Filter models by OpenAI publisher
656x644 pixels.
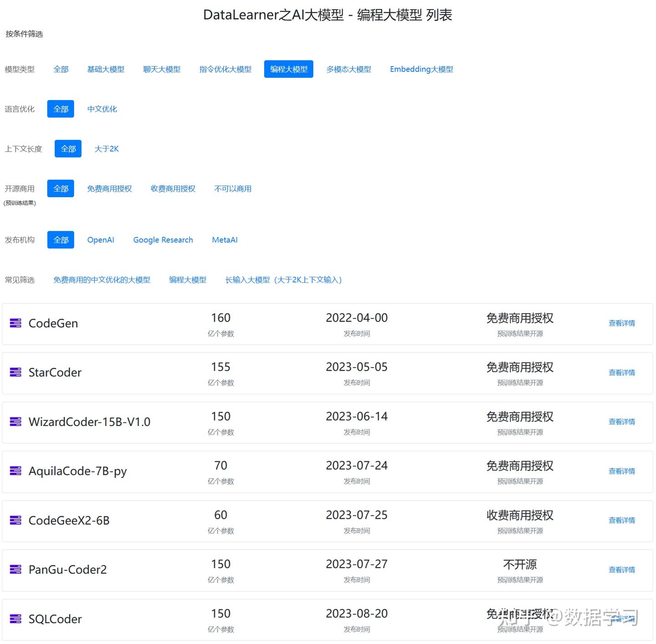click(x=101, y=240)
